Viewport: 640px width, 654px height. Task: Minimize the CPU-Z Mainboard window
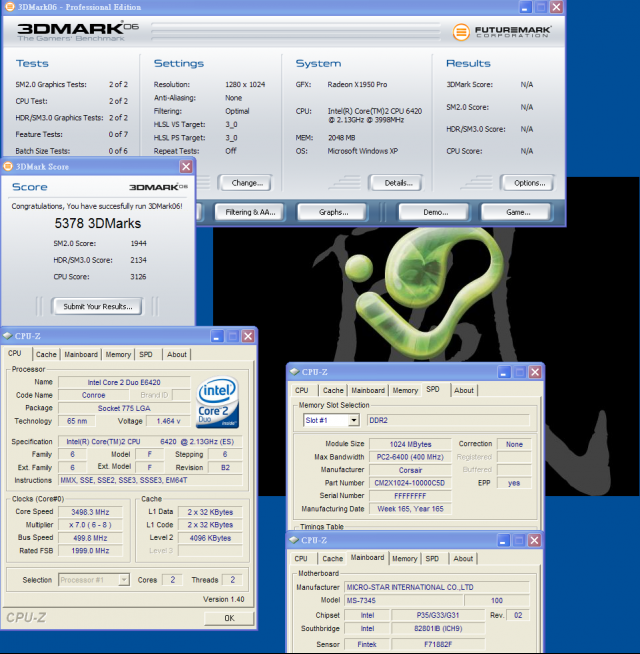[x=503, y=541]
